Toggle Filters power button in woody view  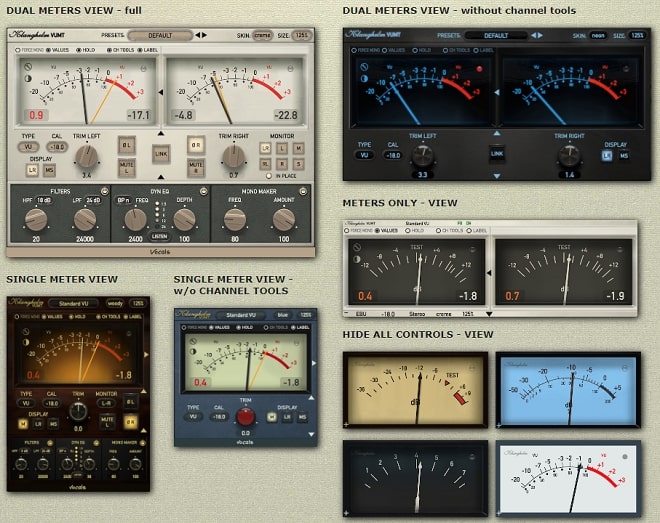[50, 443]
